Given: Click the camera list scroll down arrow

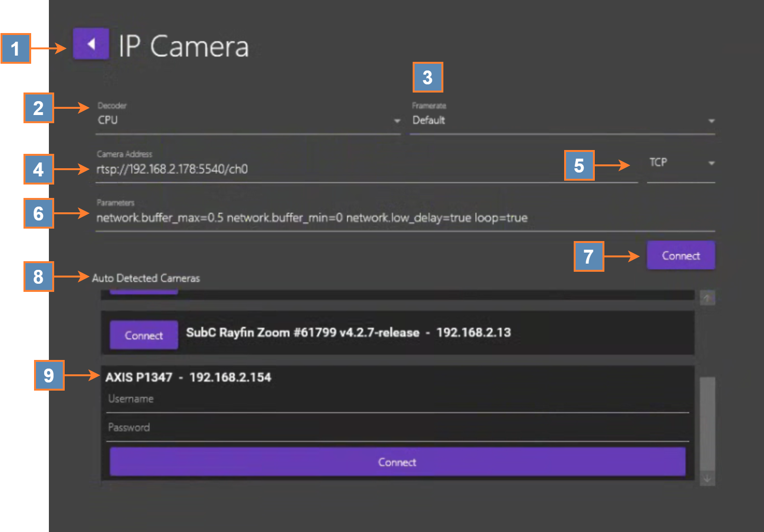Looking at the screenshot, I should coord(707,478).
